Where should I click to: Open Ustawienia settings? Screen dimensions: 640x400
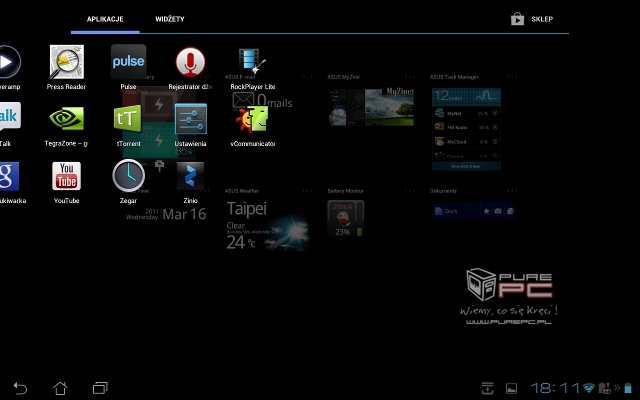pyautogui.click(x=191, y=119)
